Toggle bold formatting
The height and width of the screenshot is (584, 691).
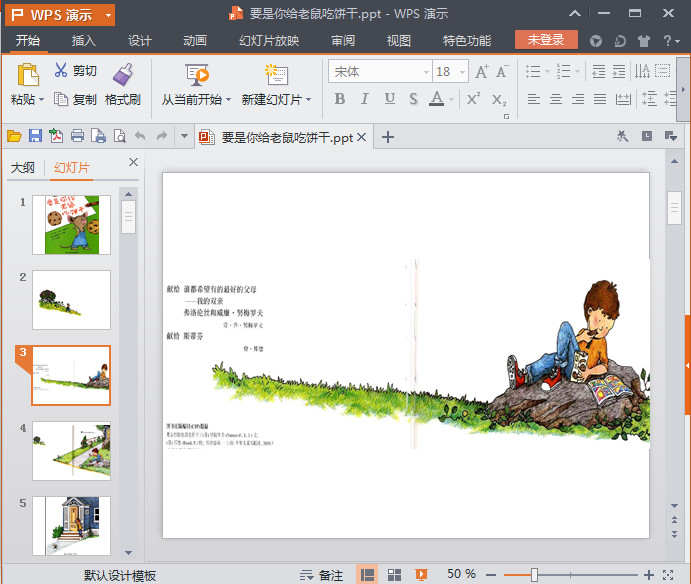[x=339, y=99]
